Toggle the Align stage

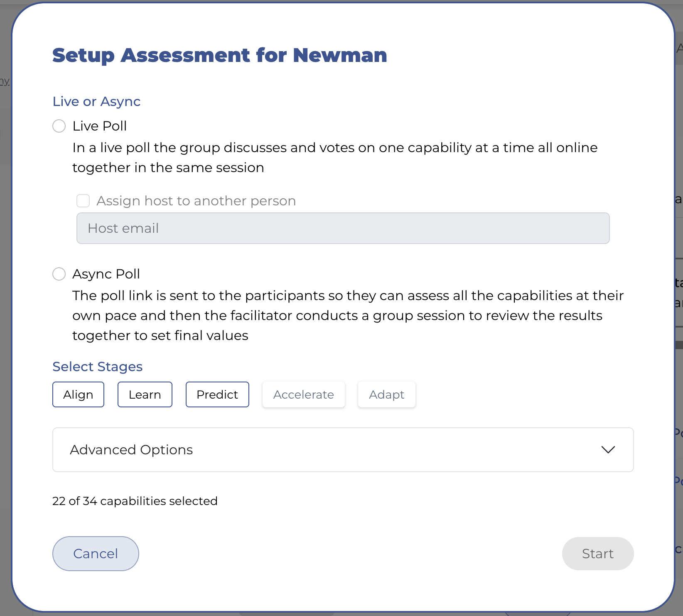[78, 394]
